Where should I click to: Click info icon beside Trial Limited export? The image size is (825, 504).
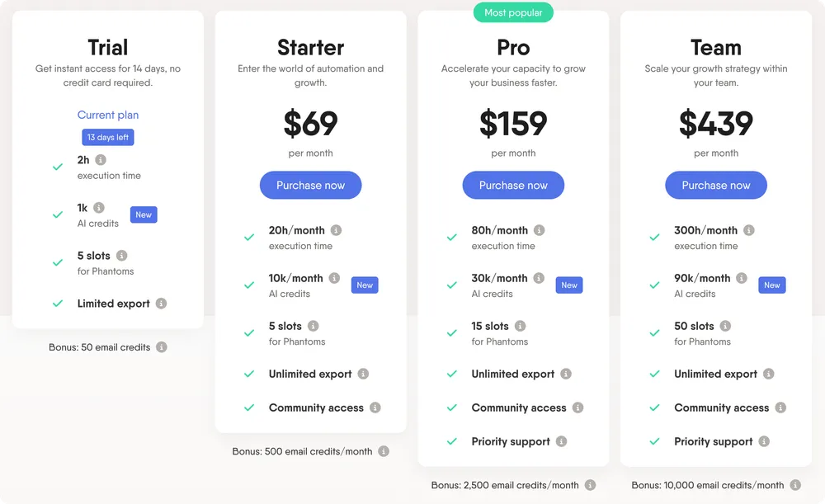click(x=162, y=304)
